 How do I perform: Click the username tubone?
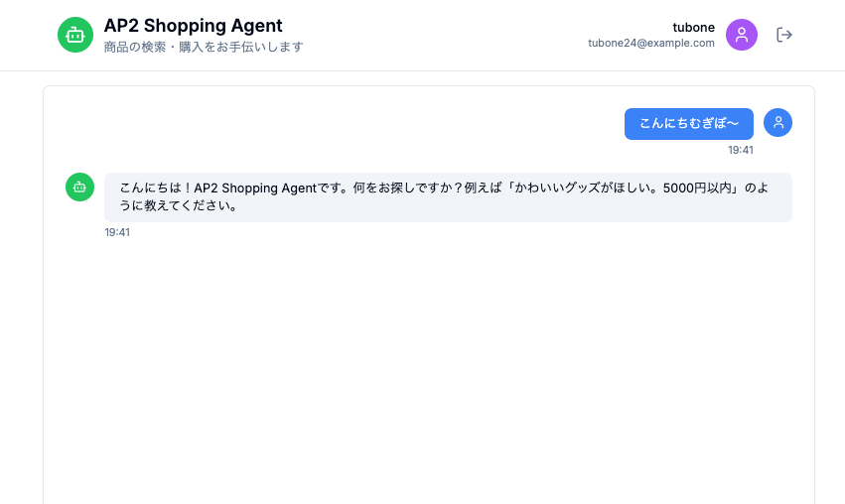click(693, 28)
